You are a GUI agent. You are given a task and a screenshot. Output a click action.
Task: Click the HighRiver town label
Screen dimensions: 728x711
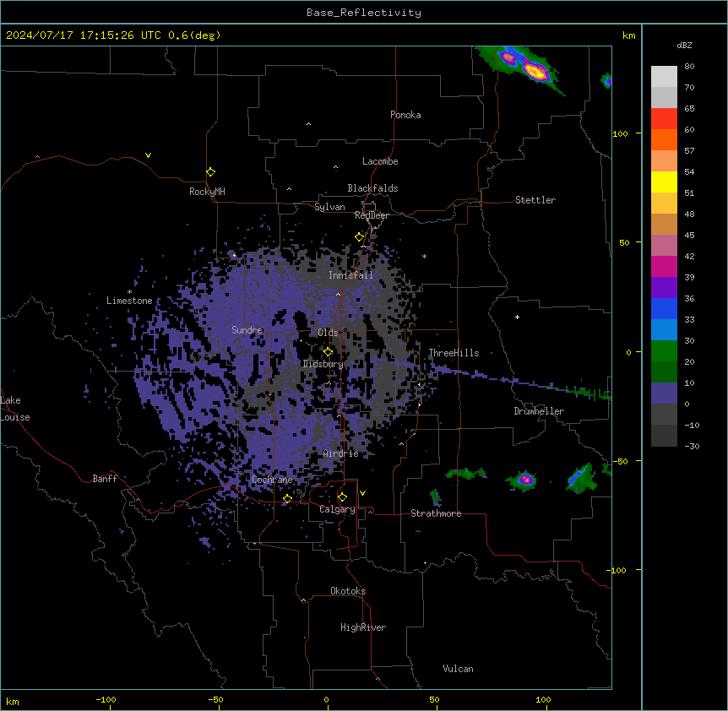point(363,627)
